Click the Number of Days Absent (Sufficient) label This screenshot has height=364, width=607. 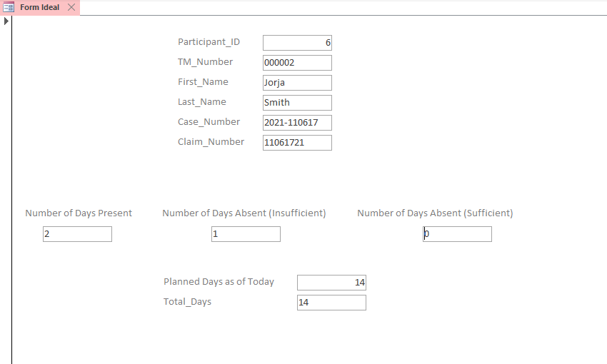pos(435,213)
